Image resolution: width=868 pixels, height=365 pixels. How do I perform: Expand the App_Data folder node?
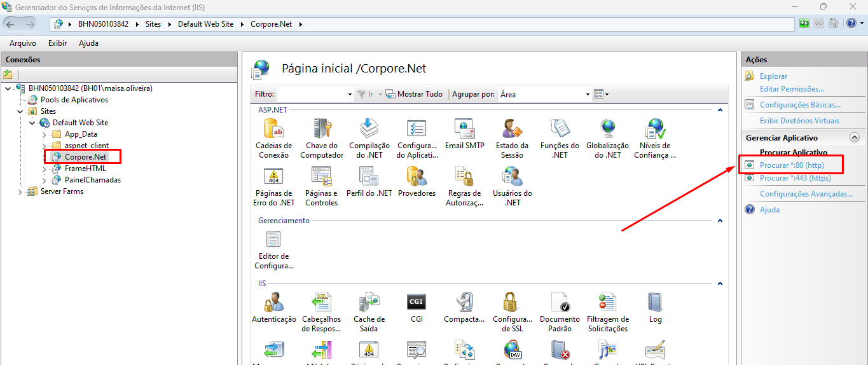click(44, 134)
